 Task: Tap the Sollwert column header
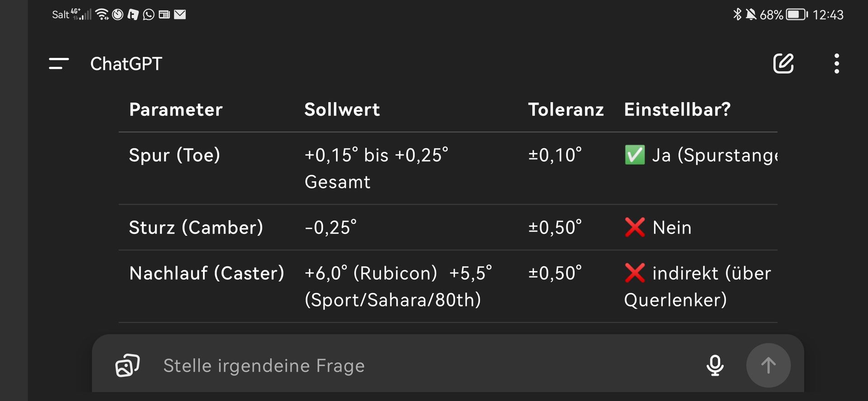342,110
